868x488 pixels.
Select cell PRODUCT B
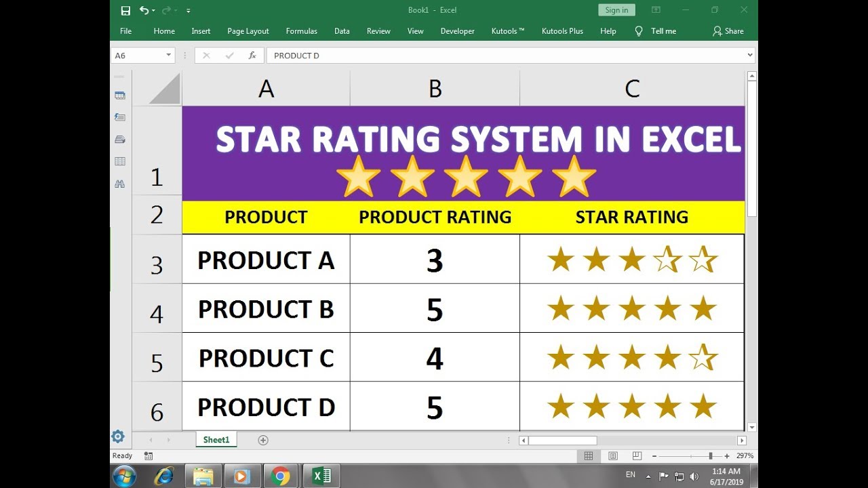(266, 308)
